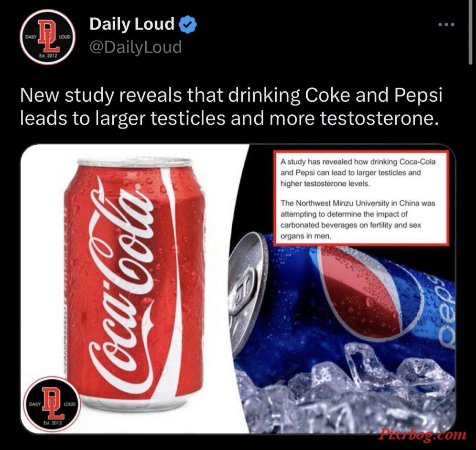Click the scrollbar handle at the right edge
The width and height of the screenshot is (476, 450).
tap(471, 32)
